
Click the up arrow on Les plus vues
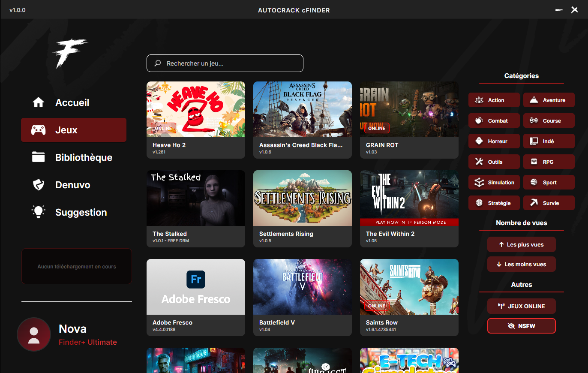[x=501, y=244]
